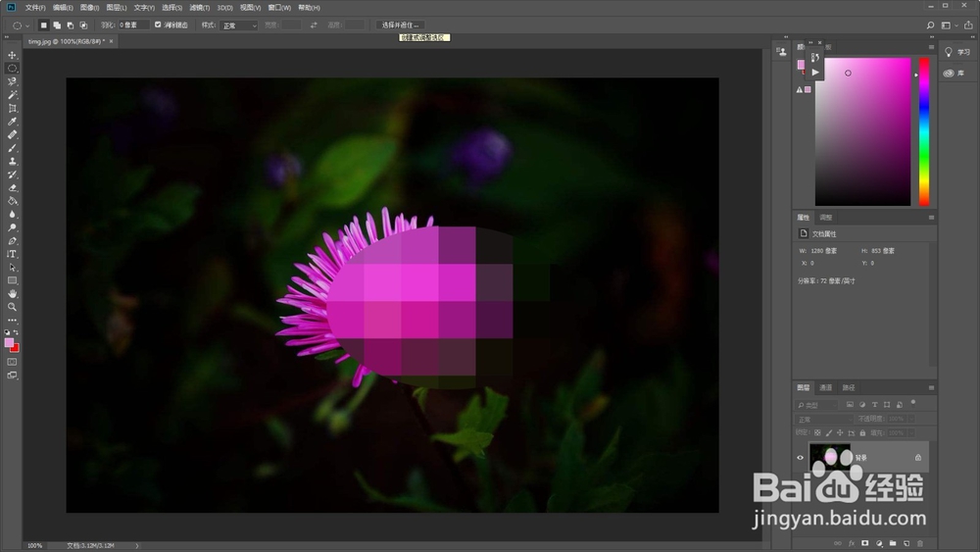Select the Elliptical Marquee tool in toolbox
Screen dimensions: 980x552
coord(12,68)
